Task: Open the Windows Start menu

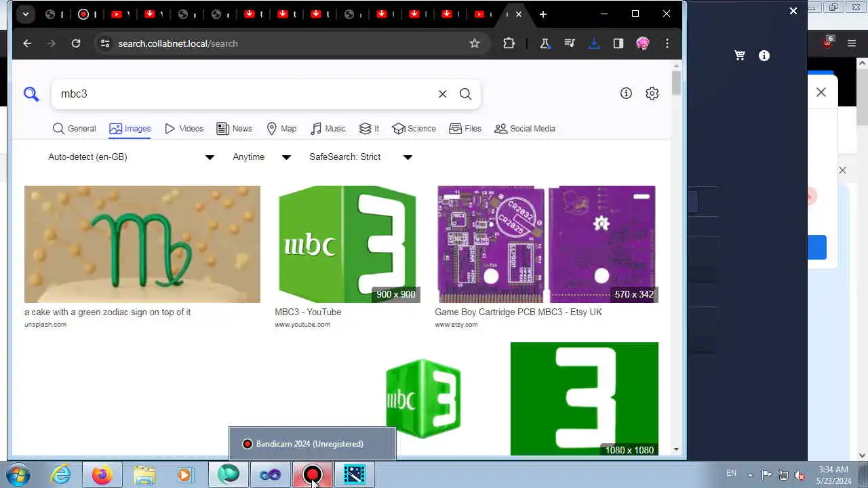Action: (x=18, y=474)
